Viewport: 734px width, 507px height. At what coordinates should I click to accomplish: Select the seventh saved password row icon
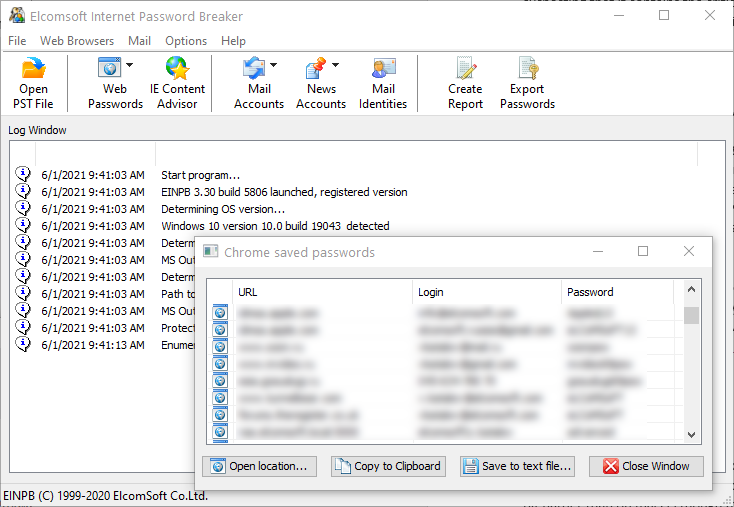220,415
